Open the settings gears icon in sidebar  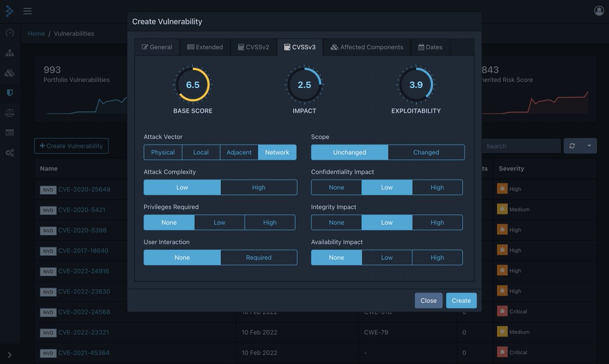coord(10,153)
